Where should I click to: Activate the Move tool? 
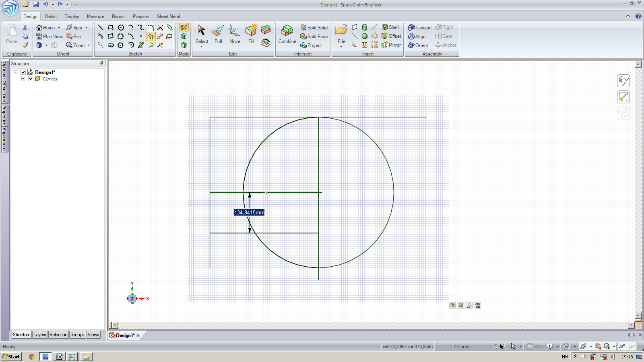235,34
